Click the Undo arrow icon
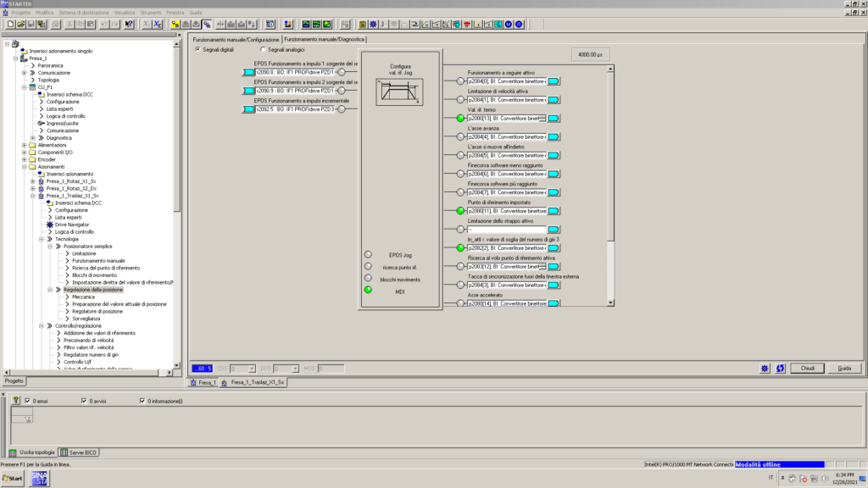Image resolution: width=868 pixels, height=488 pixels. point(104,25)
